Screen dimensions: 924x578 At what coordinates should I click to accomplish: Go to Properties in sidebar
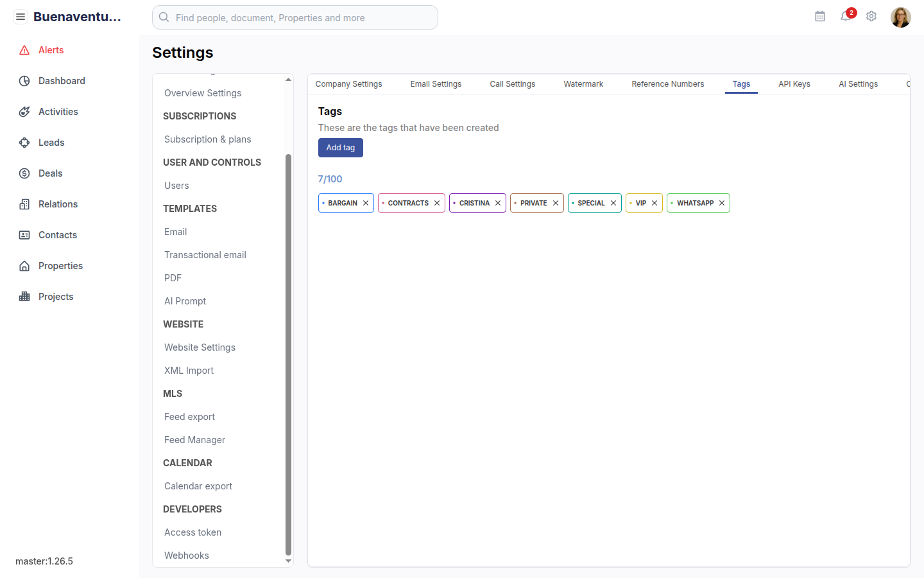pos(61,266)
